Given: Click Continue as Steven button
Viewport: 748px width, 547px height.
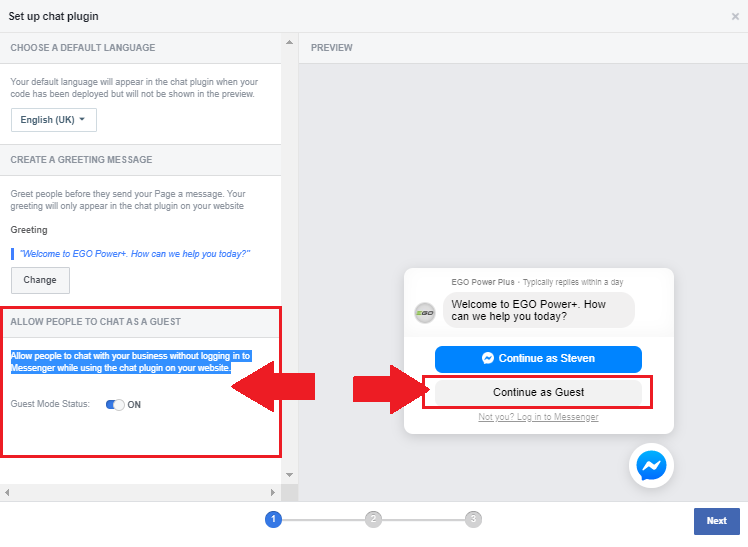Looking at the screenshot, I should (538, 359).
